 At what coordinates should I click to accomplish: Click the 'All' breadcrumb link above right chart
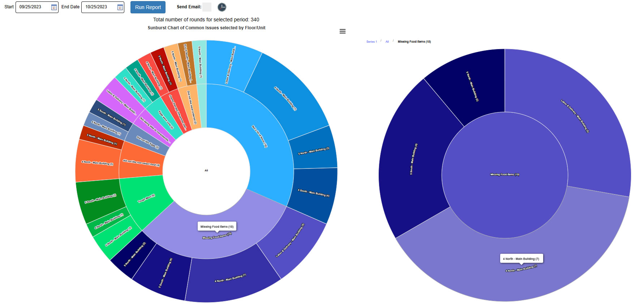pyautogui.click(x=387, y=42)
